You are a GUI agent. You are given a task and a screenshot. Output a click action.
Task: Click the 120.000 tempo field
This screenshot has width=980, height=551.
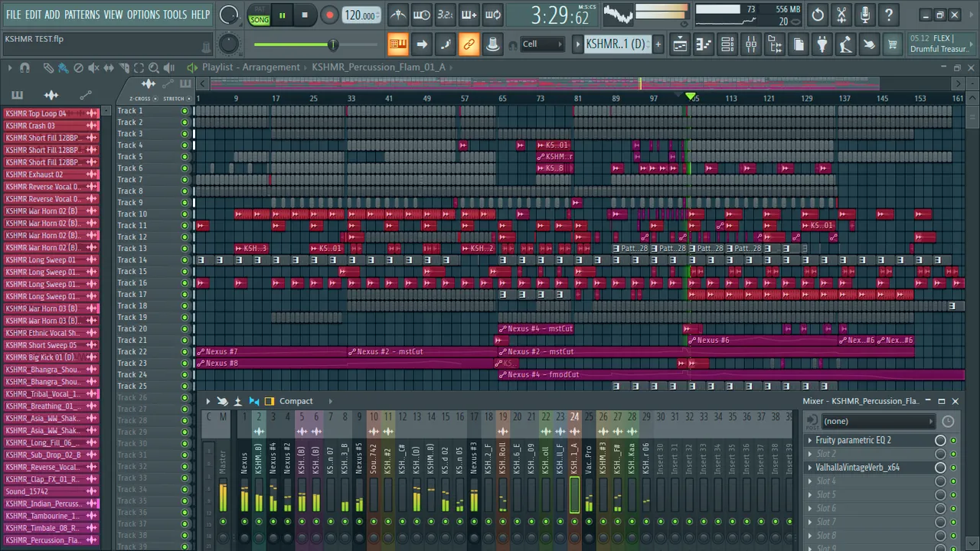[x=360, y=15]
